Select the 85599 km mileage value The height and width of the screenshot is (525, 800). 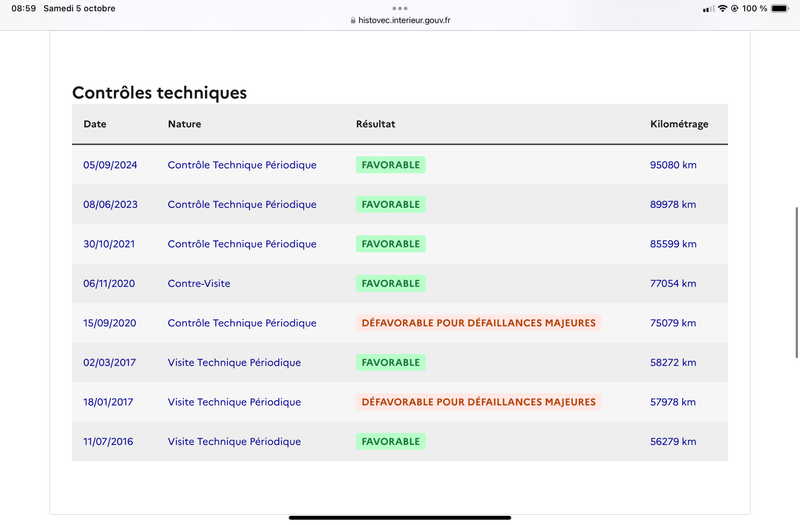pos(673,244)
